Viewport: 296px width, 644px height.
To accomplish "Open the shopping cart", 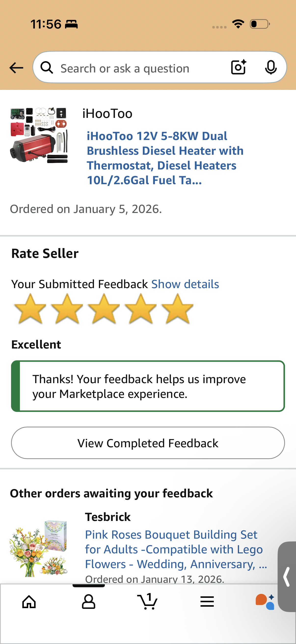I will click(x=148, y=602).
